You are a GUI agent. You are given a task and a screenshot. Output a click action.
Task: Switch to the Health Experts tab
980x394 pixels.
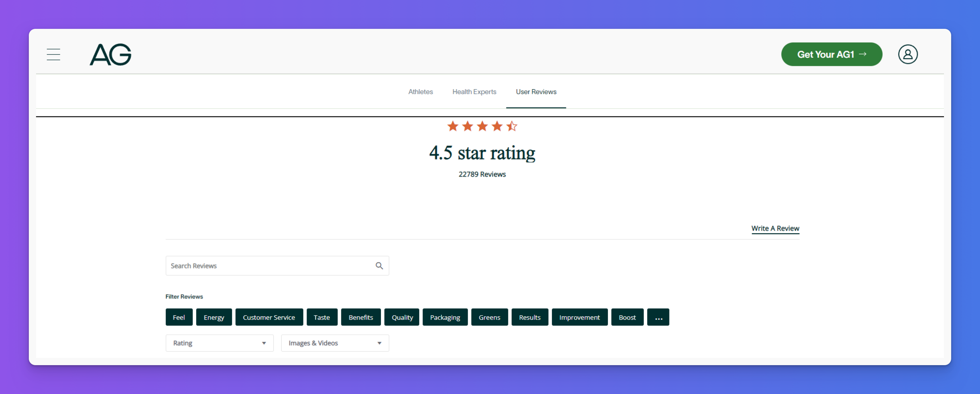(474, 92)
